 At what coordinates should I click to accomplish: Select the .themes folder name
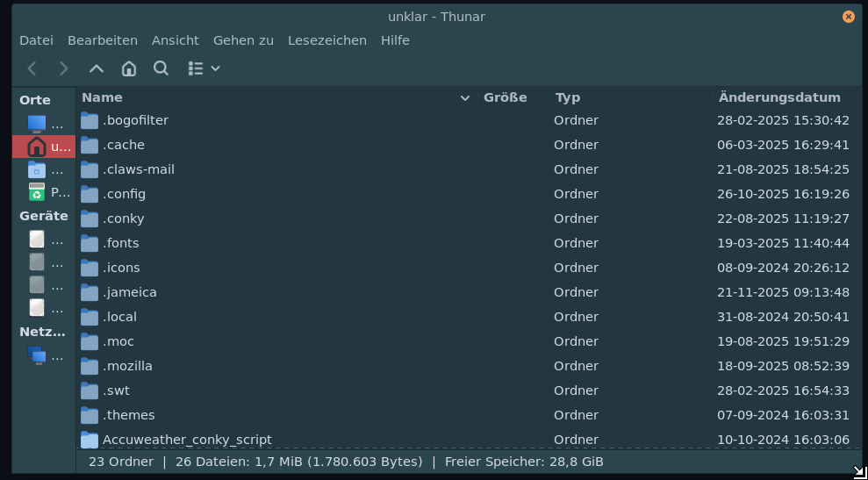click(x=128, y=415)
